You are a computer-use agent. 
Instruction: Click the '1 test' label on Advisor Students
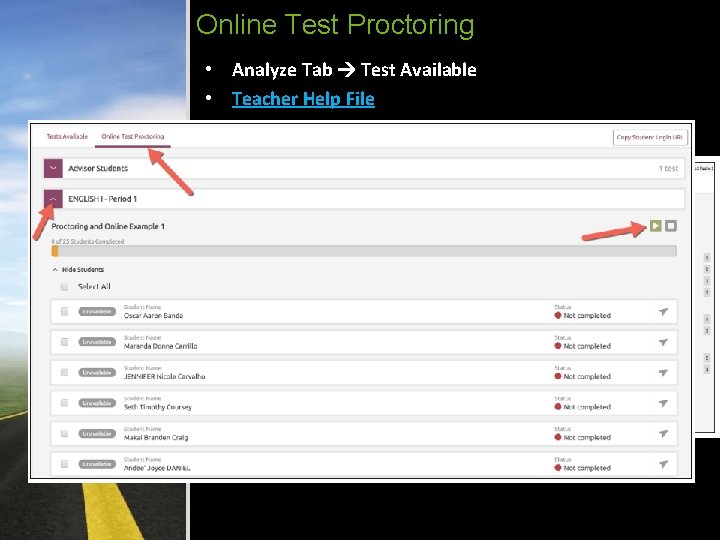[668, 169]
